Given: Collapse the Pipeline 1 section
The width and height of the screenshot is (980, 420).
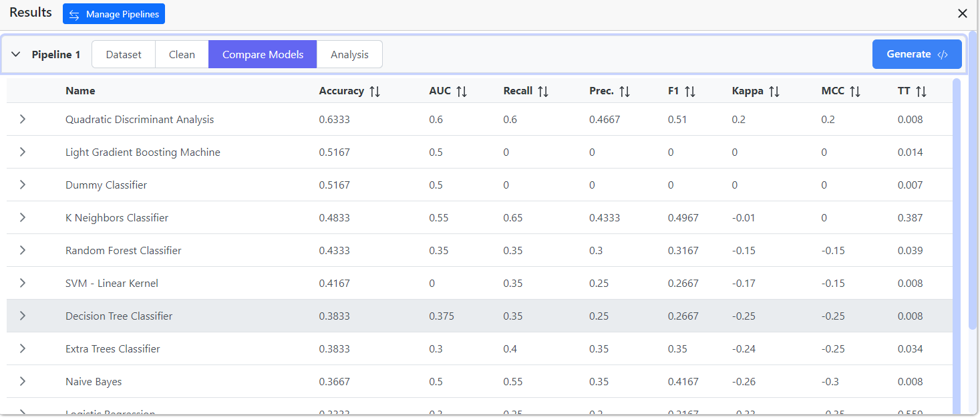Looking at the screenshot, I should point(16,54).
